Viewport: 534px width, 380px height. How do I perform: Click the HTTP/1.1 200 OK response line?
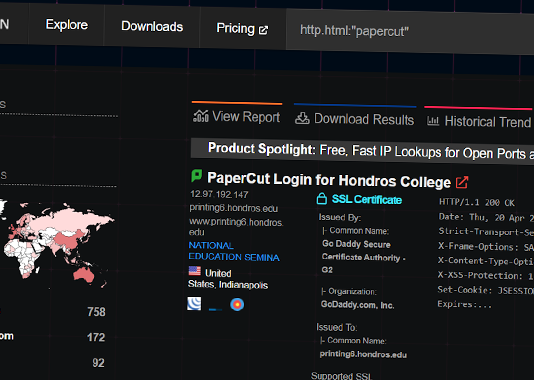[x=477, y=203]
